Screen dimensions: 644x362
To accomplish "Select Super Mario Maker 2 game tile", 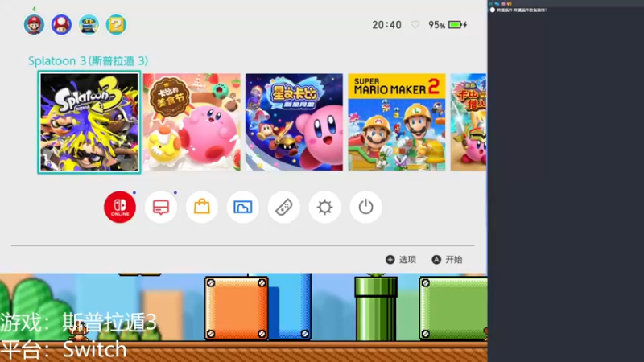I will 397,122.
